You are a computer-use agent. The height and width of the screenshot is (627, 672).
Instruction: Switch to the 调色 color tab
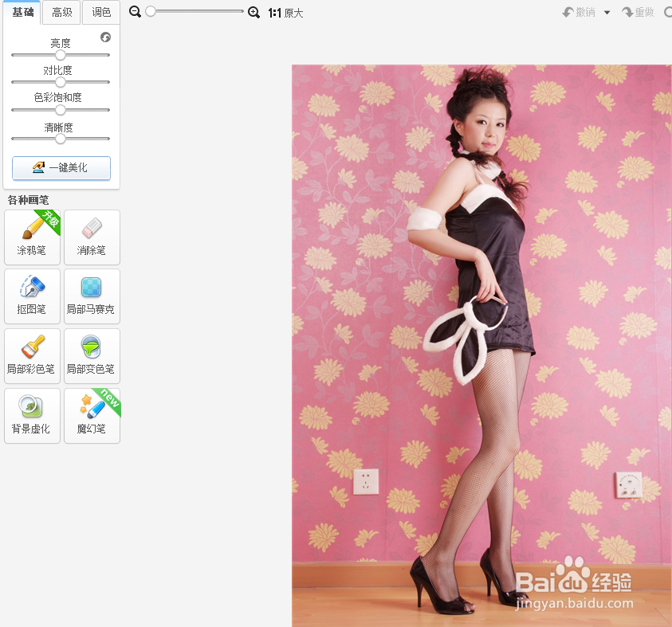(x=101, y=13)
